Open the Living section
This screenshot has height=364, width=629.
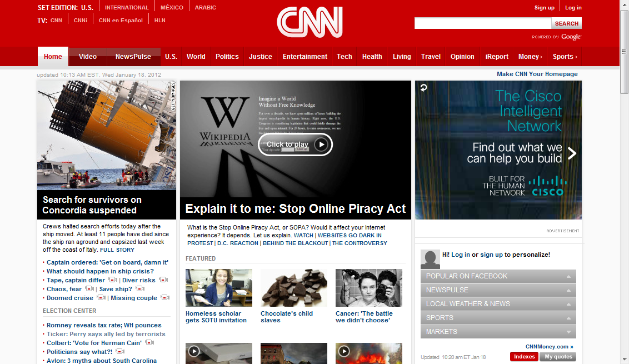coord(402,57)
